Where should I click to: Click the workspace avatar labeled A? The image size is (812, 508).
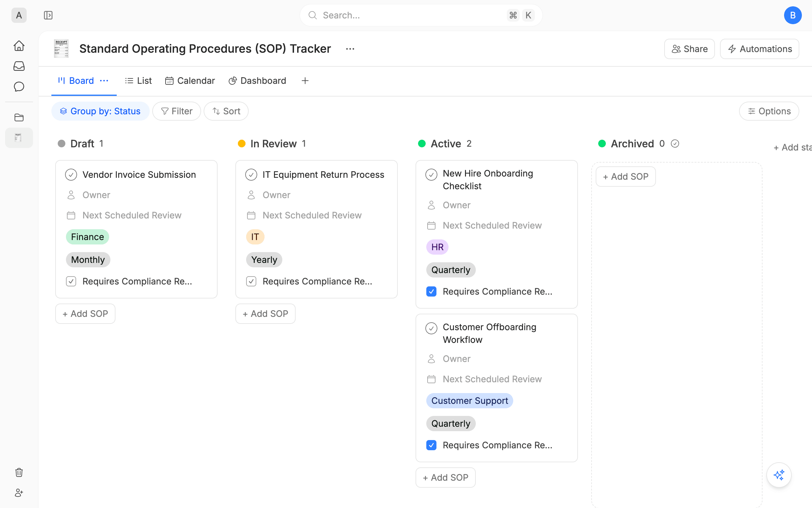(x=19, y=15)
